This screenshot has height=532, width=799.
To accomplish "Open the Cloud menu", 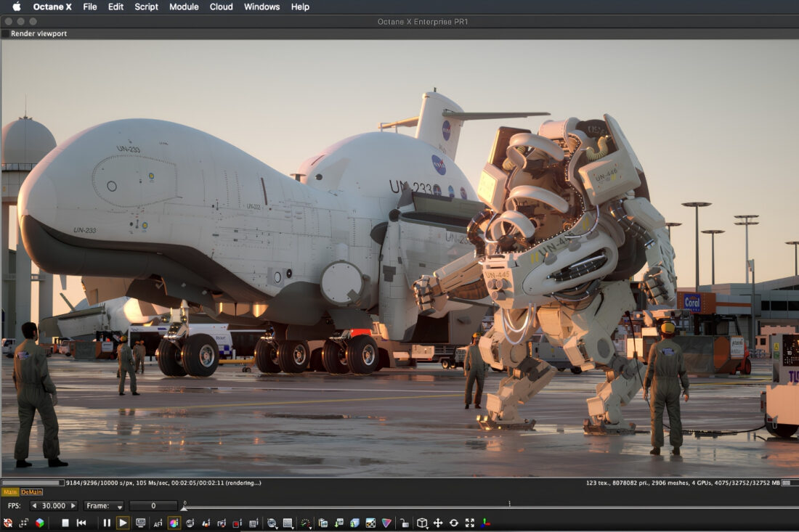I will (x=221, y=7).
